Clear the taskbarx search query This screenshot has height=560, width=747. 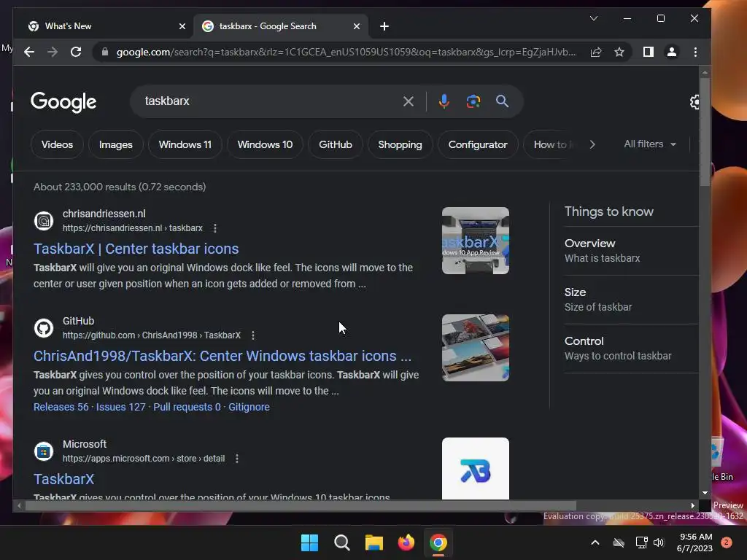[x=409, y=101]
